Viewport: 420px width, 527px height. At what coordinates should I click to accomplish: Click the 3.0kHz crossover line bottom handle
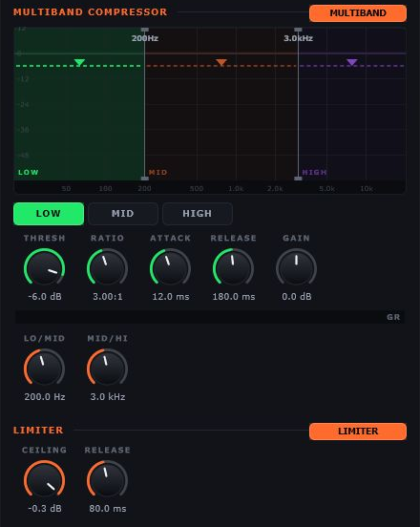pos(298,179)
